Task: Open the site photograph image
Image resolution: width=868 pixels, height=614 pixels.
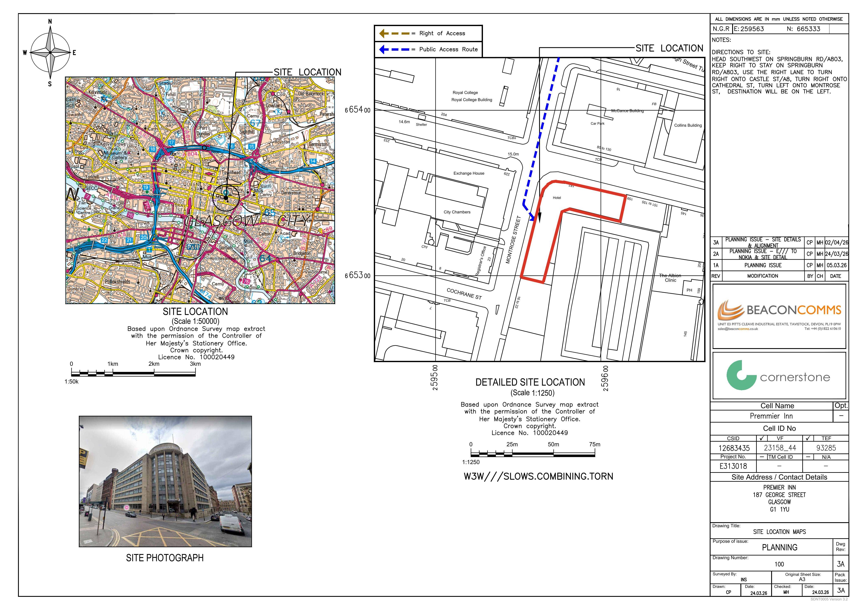Action: pos(165,481)
